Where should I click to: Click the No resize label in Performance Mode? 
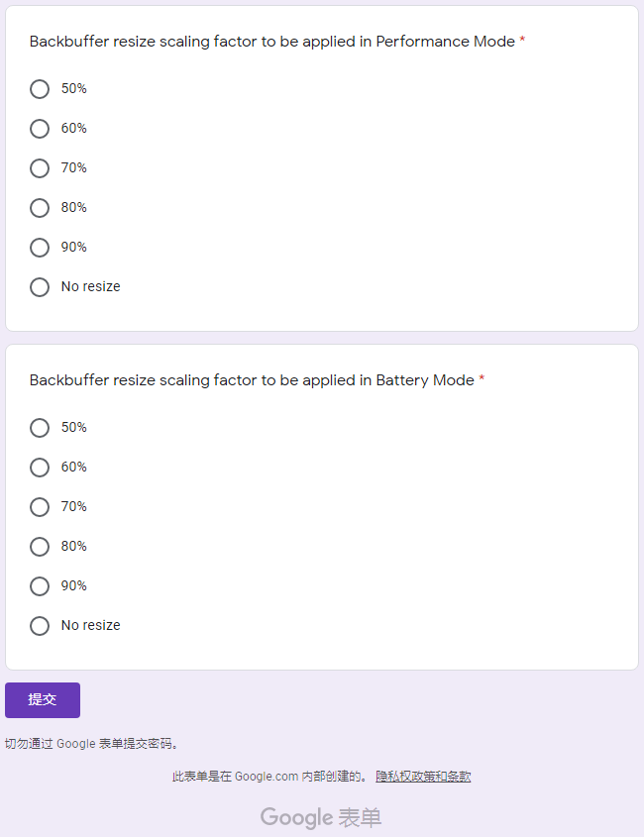tap(91, 287)
